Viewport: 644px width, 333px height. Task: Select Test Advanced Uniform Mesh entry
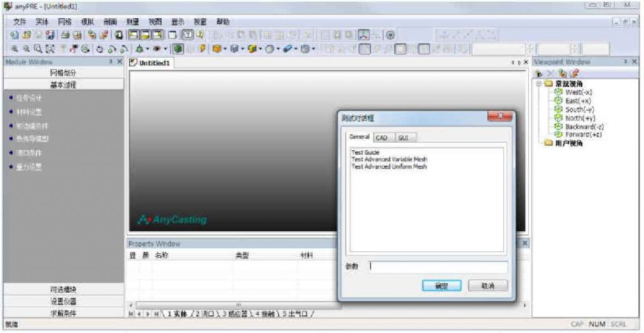pos(389,166)
